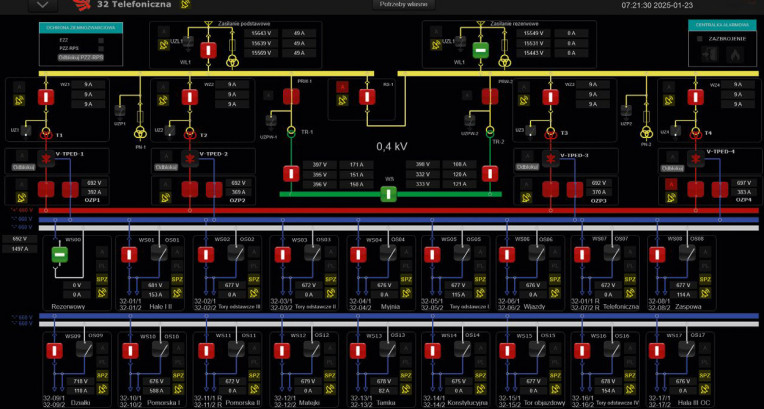Click the 32 Telefoniczna station title

coord(127,6)
